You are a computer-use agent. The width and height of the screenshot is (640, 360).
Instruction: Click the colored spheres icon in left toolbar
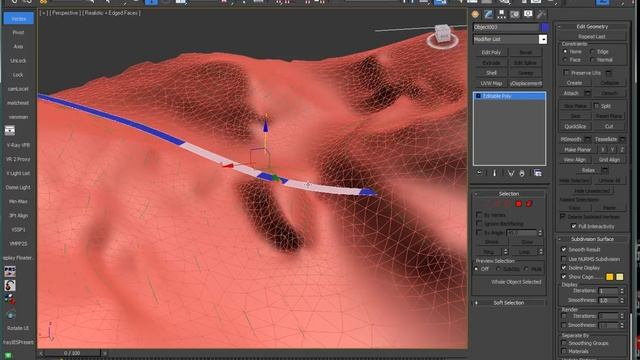[x=10, y=300]
